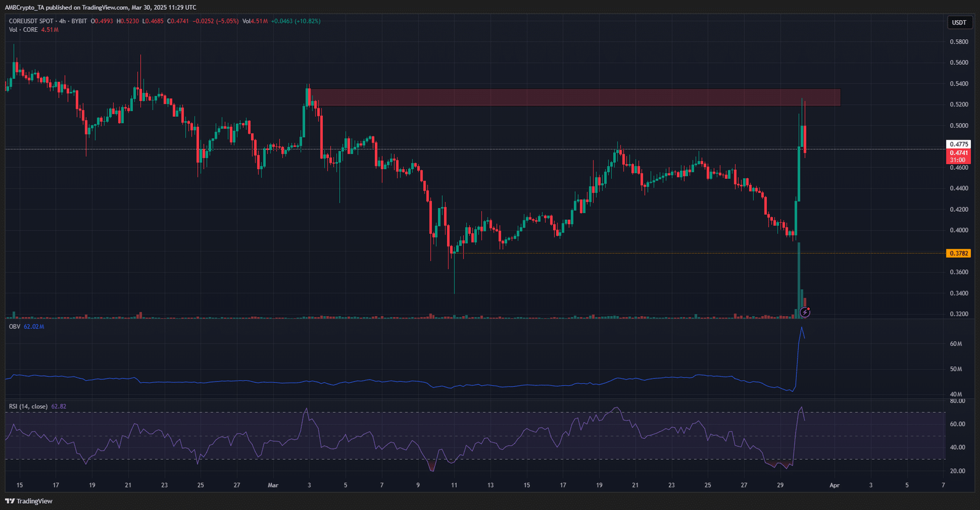Click the red supply zone rectangle
This screenshot has height=510, width=980.
pyautogui.click(x=575, y=97)
